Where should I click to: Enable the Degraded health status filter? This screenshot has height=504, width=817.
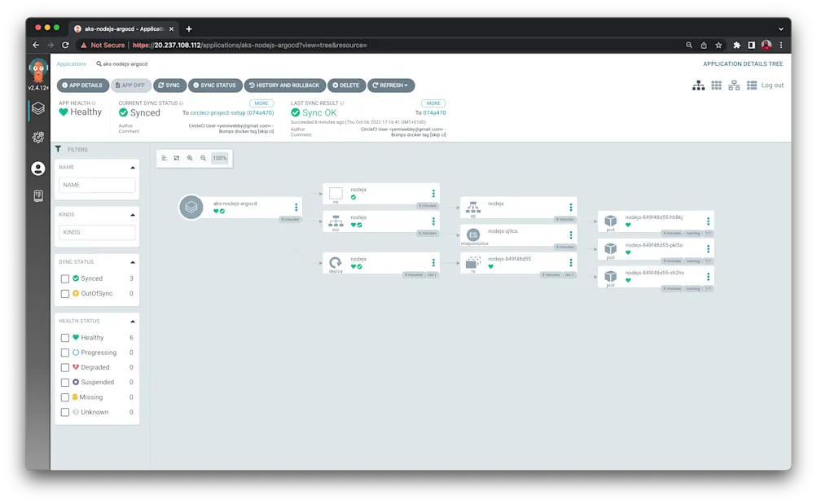click(65, 367)
